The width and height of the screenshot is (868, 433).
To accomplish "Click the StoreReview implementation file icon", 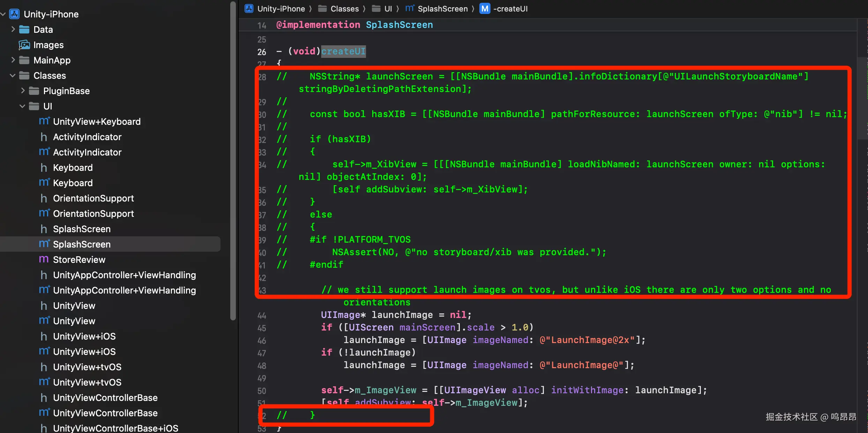I will (44, 259).
